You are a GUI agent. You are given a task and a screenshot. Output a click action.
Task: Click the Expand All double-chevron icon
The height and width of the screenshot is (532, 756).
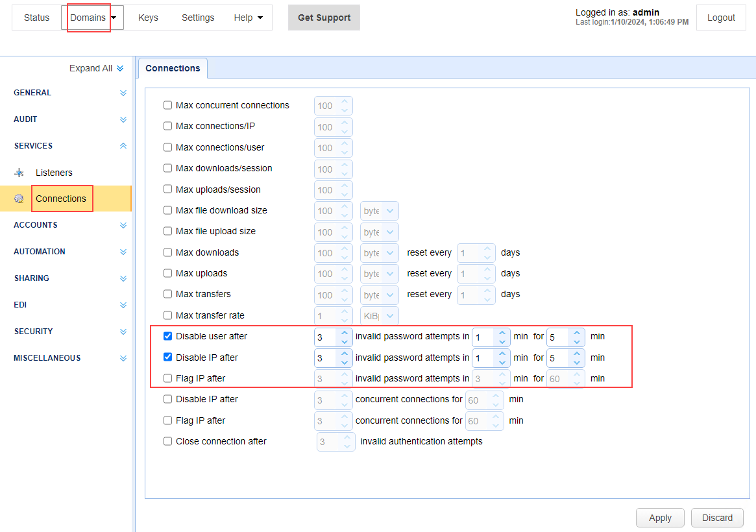coord(120,69)
